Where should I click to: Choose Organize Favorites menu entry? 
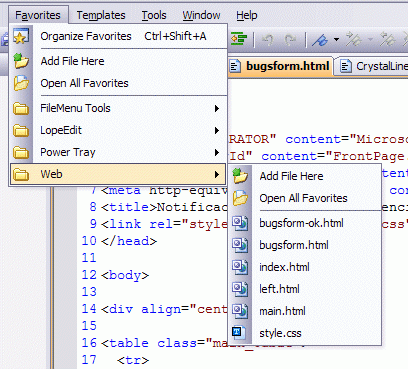[x=118, y=36]
